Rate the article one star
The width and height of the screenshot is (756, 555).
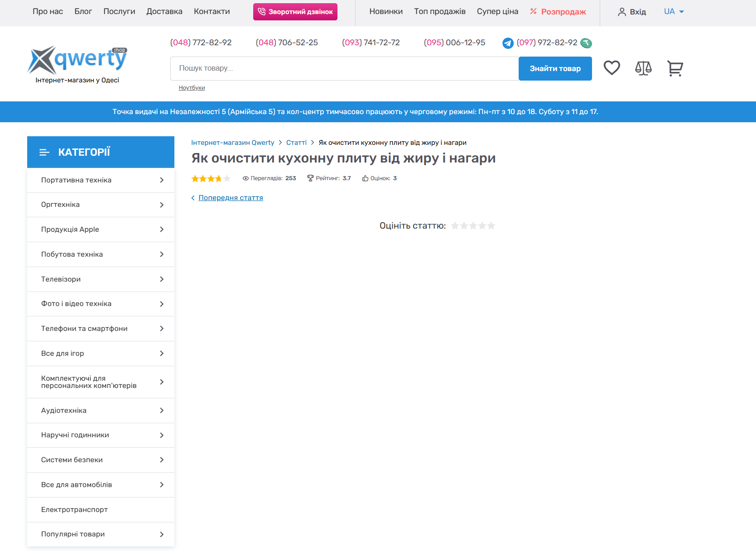click(x=455, y=226)
